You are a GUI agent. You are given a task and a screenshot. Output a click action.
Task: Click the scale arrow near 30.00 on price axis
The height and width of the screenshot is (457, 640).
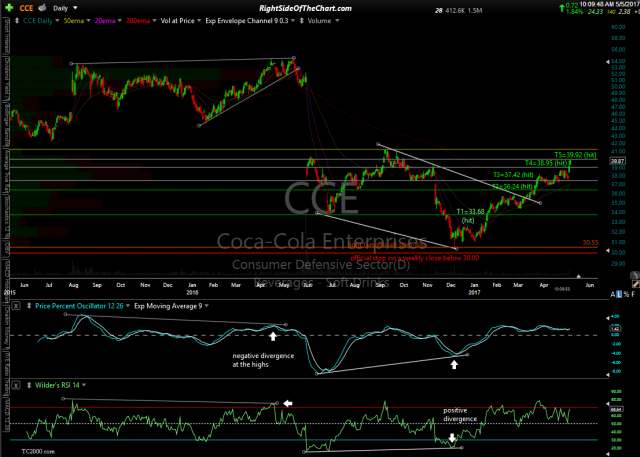tap(607, 251)
